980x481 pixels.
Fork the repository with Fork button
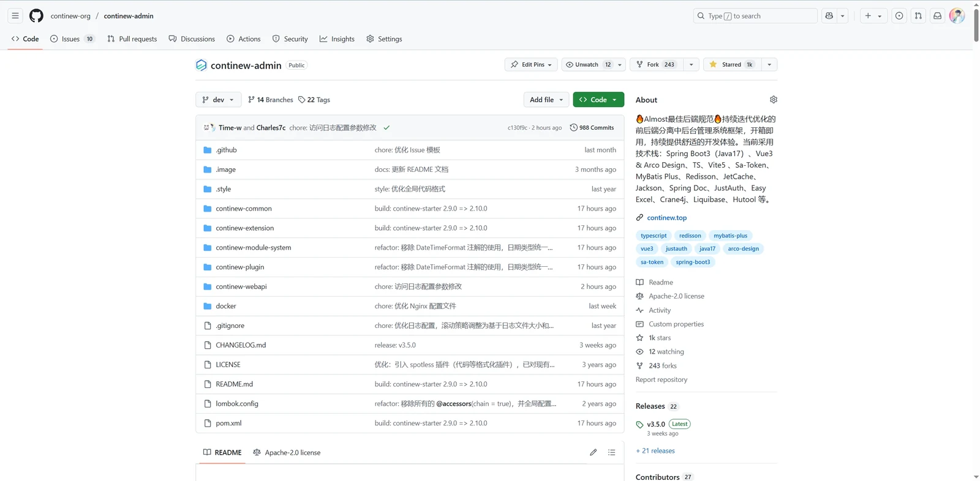tap(657, 65)
